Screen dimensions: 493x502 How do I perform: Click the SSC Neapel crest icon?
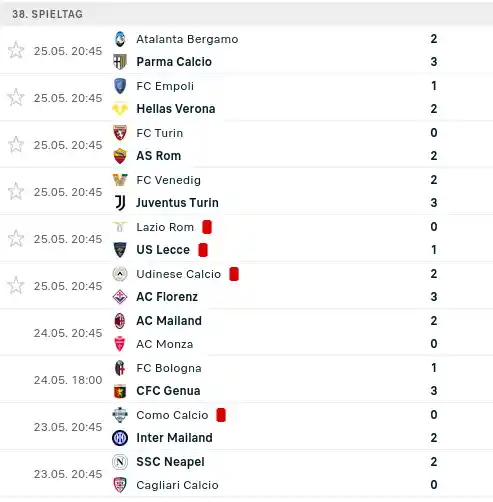point(120,462)
